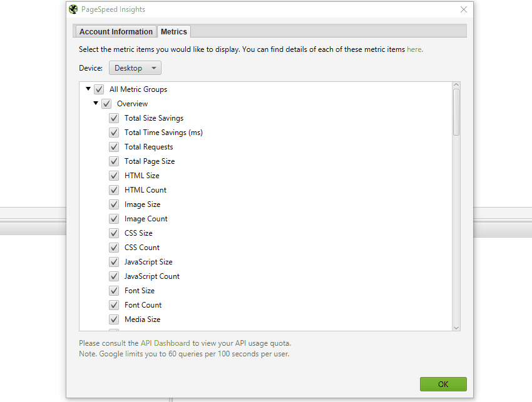
Task: Open the API Dashboard link
Action: coord(165,343)
